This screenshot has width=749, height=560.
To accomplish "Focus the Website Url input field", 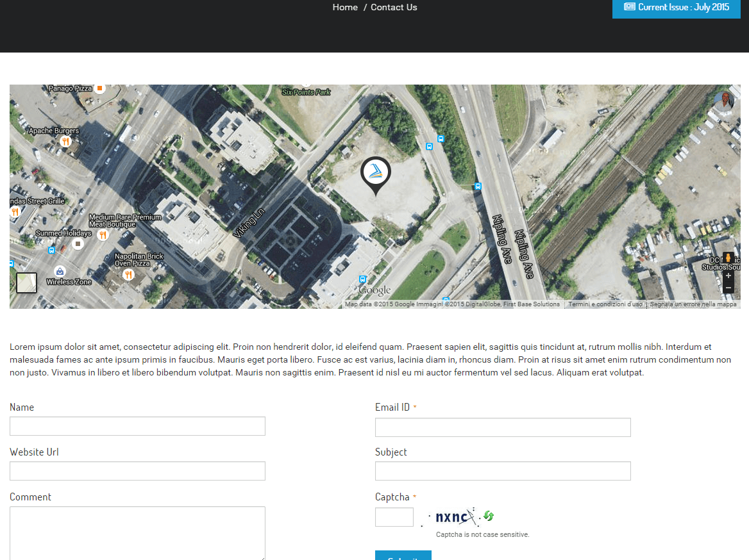I will tap(138, 471).
